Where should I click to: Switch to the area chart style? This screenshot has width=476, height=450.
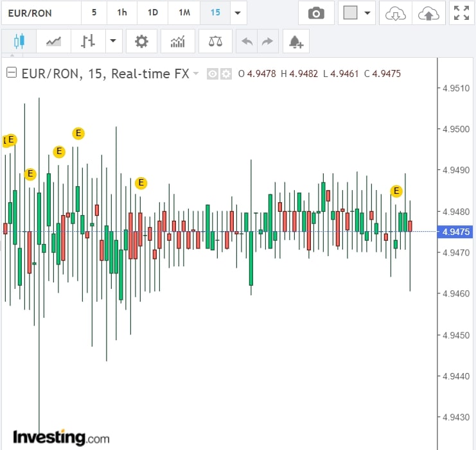click(53, 42)
